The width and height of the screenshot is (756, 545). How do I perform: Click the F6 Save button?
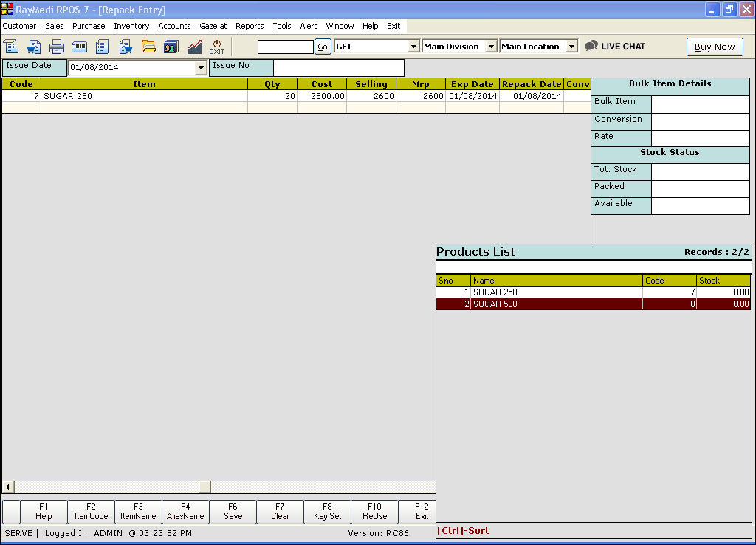click(x=233, y=512)
